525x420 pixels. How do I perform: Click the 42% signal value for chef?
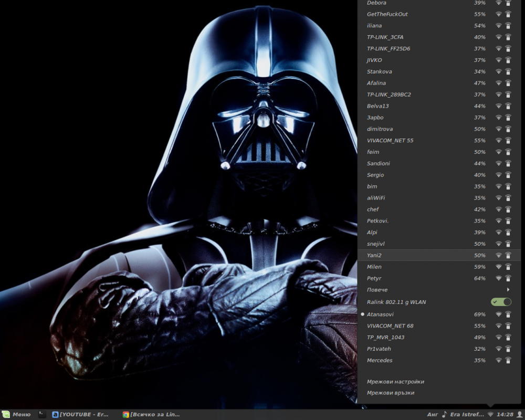click(x=480, y=209)
